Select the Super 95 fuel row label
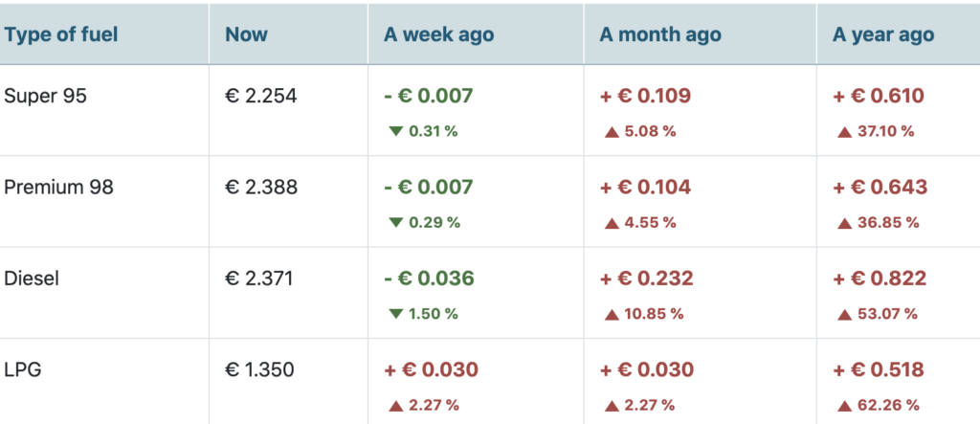 pyautogui.click(x=45, y=96)
